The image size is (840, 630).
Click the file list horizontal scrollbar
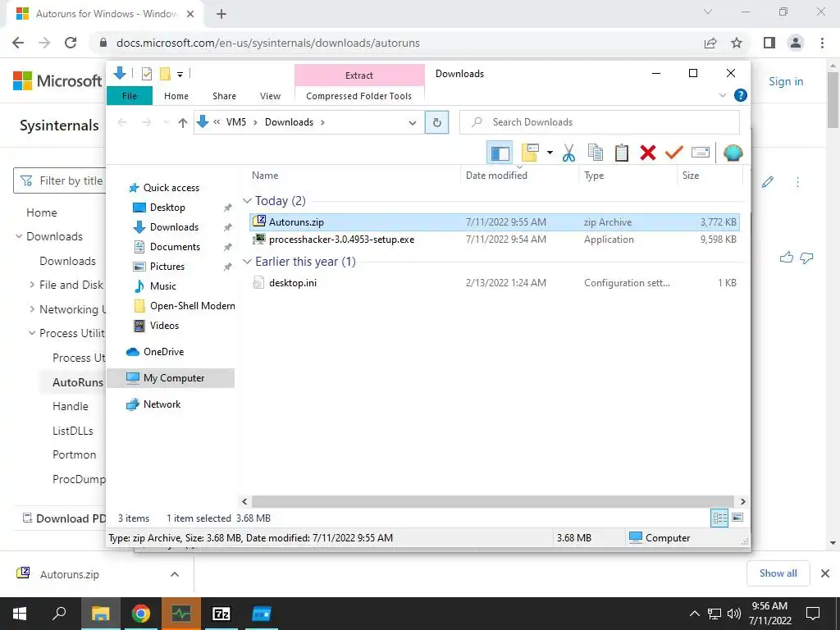[x=493, y=502]
